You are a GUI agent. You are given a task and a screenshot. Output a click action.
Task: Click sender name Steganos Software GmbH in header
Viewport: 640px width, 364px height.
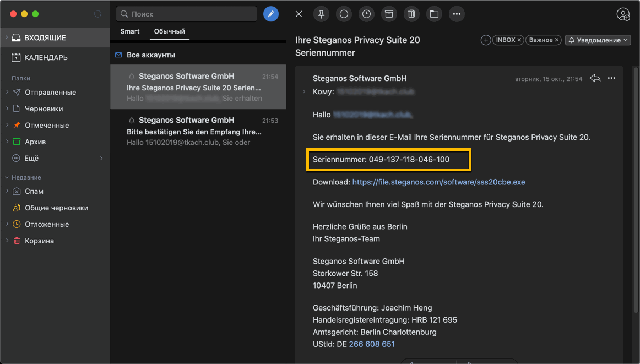(x=360, y=78)
